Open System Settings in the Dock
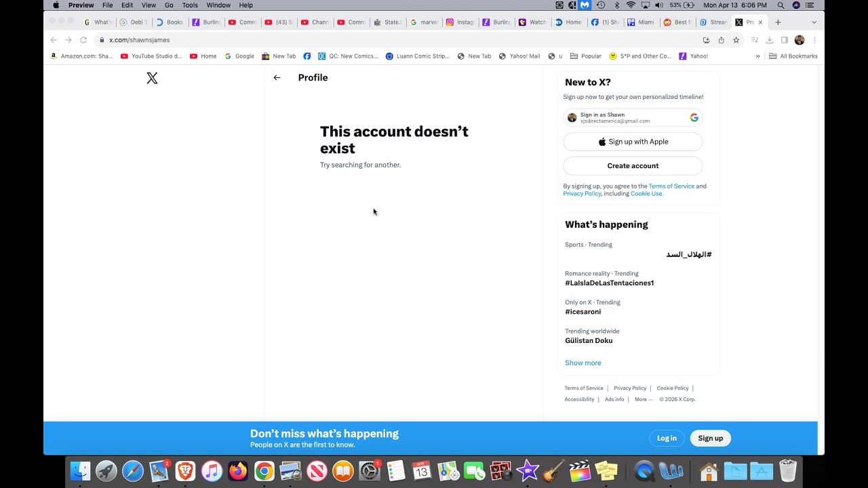The image size is (868, 488). [370, 470]
